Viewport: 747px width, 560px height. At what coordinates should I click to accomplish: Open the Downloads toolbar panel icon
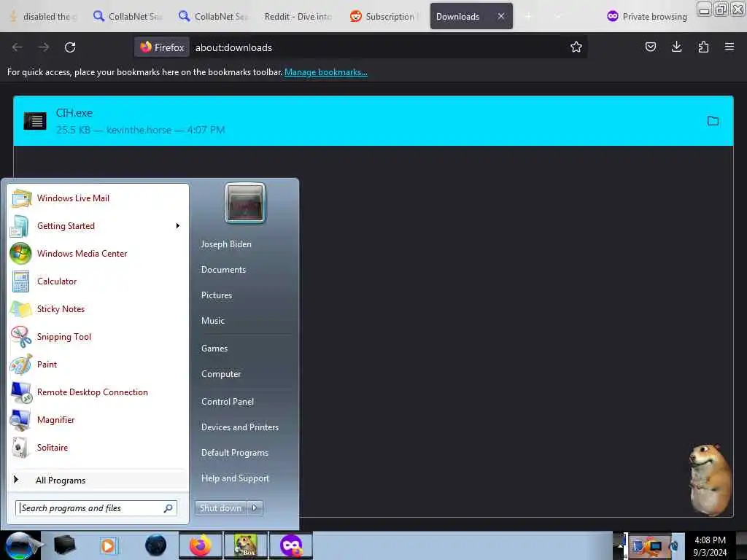point(676,47)
